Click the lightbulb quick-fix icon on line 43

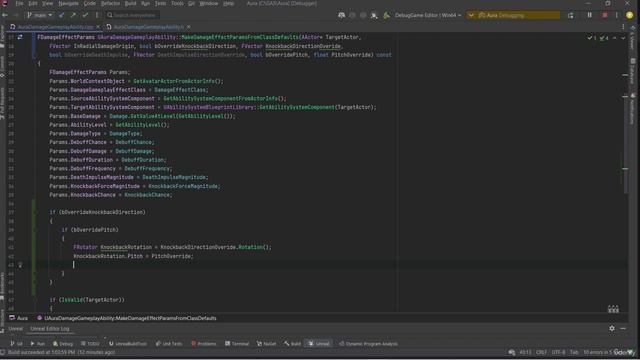click(20, 265)
